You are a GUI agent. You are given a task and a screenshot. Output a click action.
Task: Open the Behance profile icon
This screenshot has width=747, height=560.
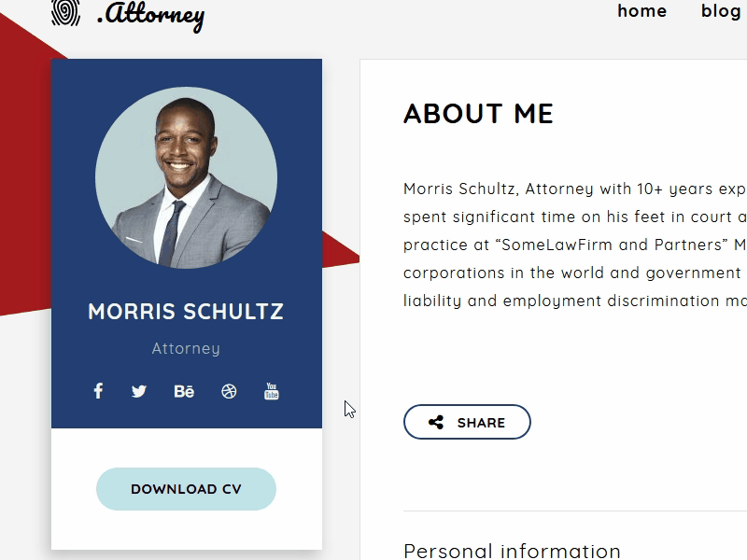[x=184, y=391]
